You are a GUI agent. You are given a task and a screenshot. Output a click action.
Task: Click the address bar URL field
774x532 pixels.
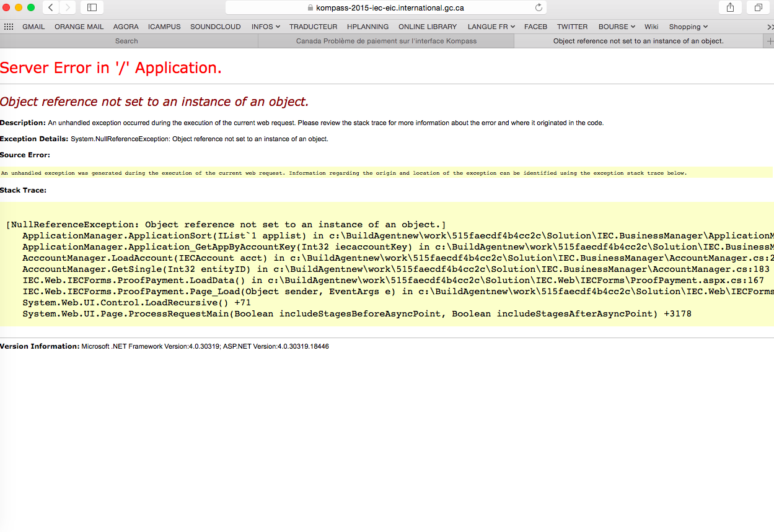(x=385, y=7)
